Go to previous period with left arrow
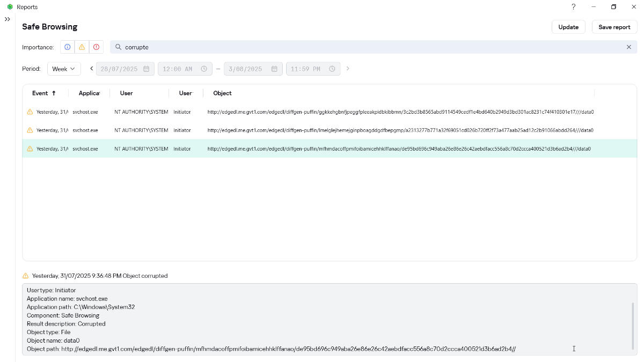 click(91, 69)
